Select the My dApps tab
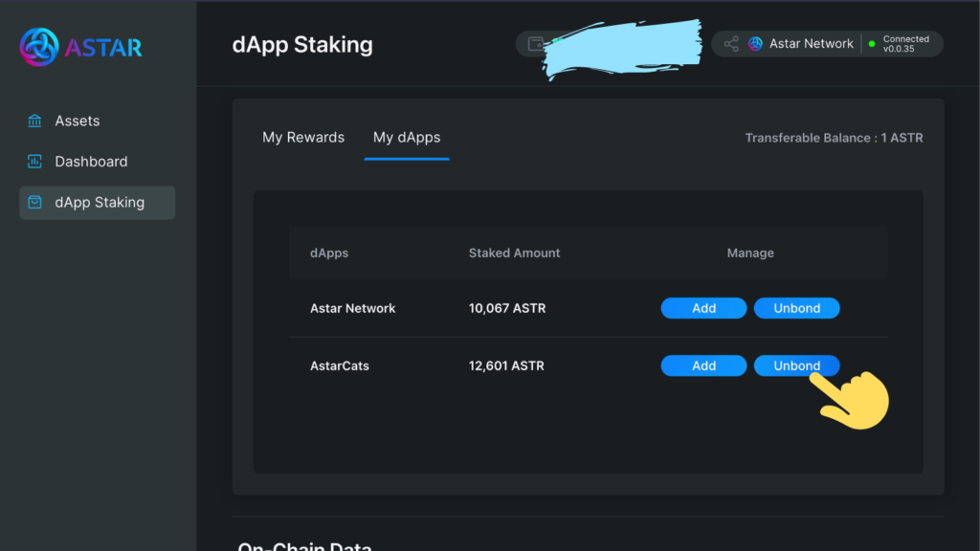This screenshot has width=980, height=551. [x=407, y=138]
